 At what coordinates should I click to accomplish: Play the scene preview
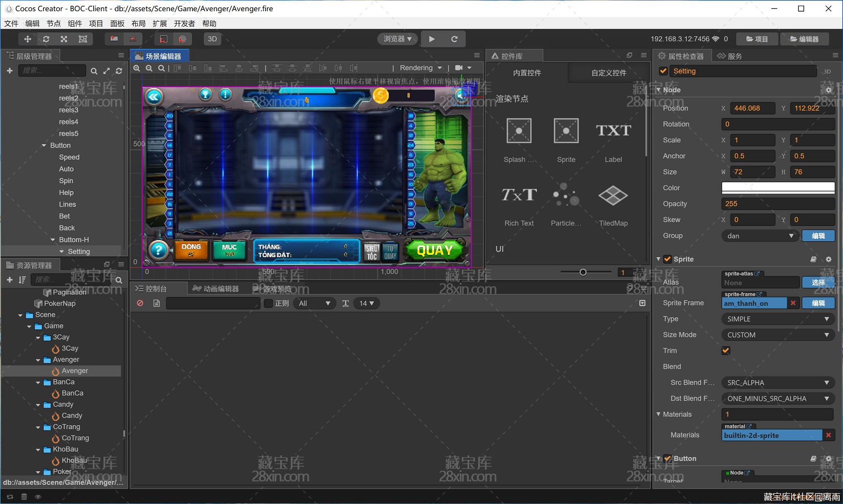(432, 39)
